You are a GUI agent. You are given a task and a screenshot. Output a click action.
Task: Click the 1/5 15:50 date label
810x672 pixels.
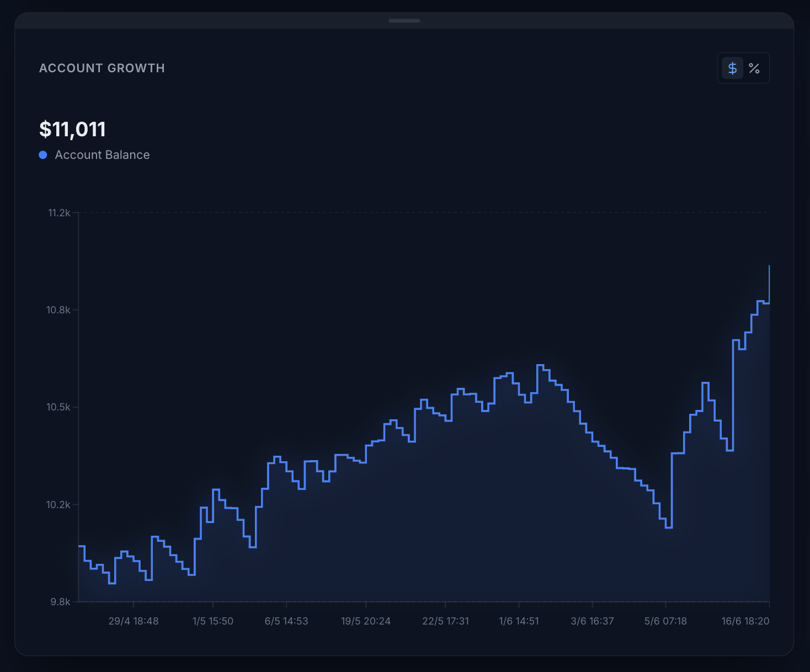[x=213, y=621]
